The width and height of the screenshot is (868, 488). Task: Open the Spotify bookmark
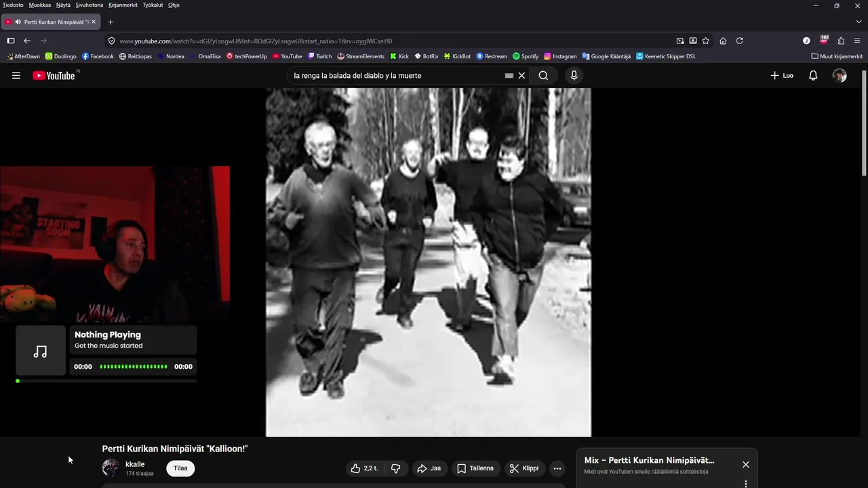(526, 56)
